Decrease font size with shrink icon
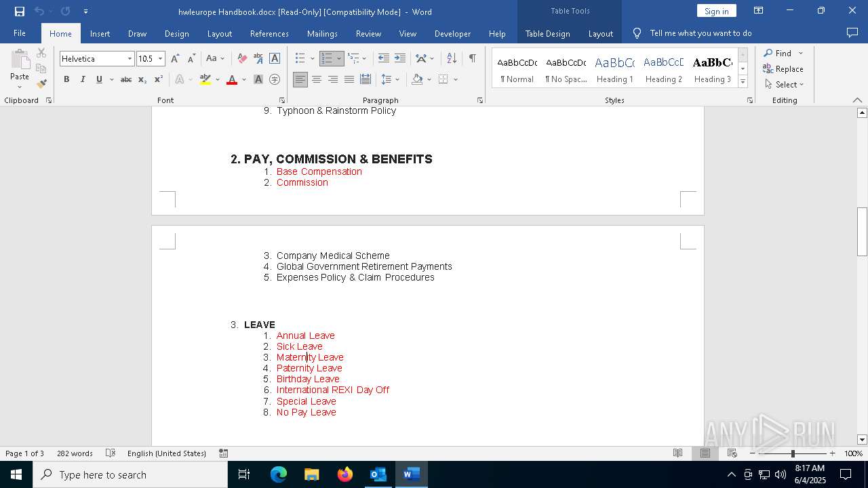Screen dimensions: 868x488 coord(191,59)
